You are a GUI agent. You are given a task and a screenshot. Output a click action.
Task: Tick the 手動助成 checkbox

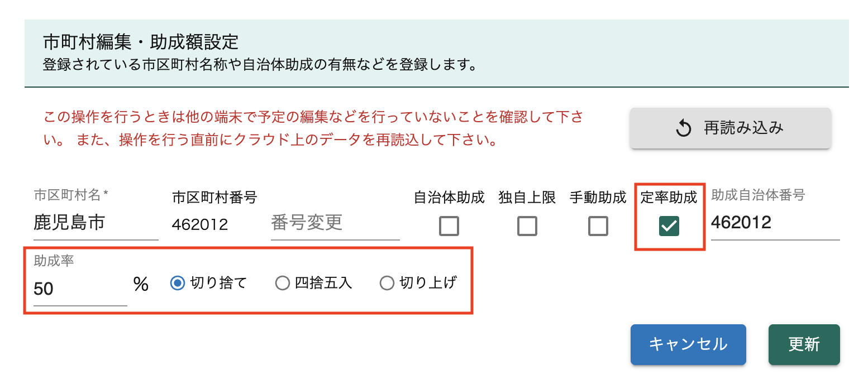pos(598,226)
